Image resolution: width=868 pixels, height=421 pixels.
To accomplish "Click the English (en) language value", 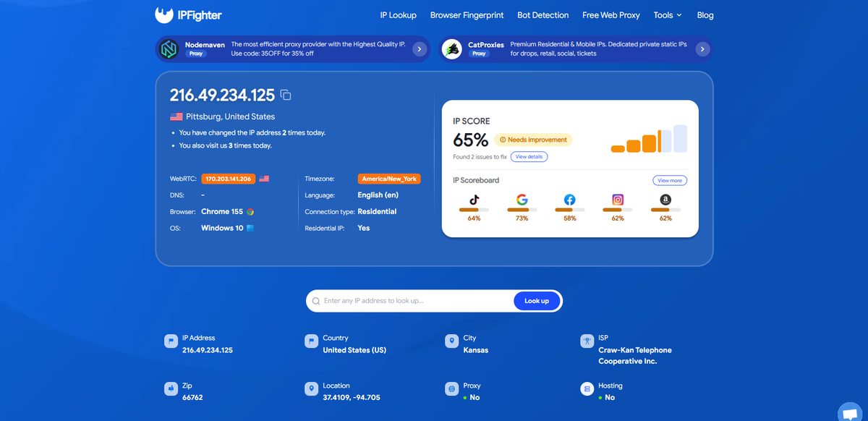I will point(378,195).
